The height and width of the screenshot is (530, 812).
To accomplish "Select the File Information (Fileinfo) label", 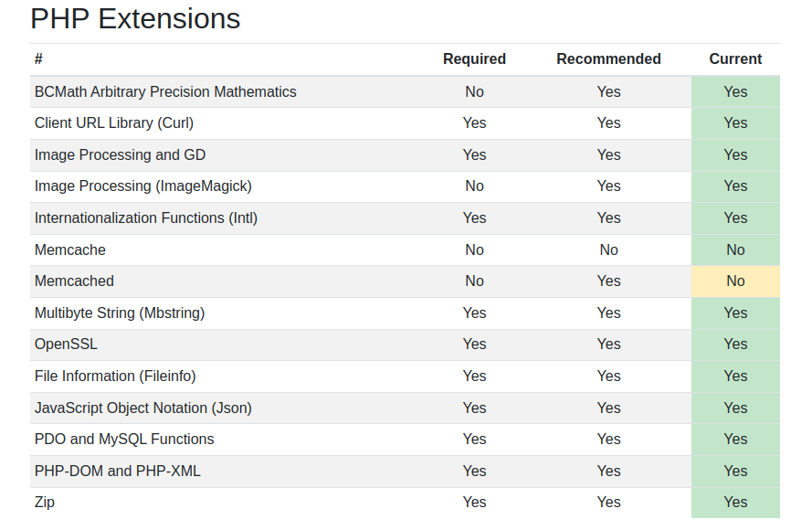I will 115,376.
